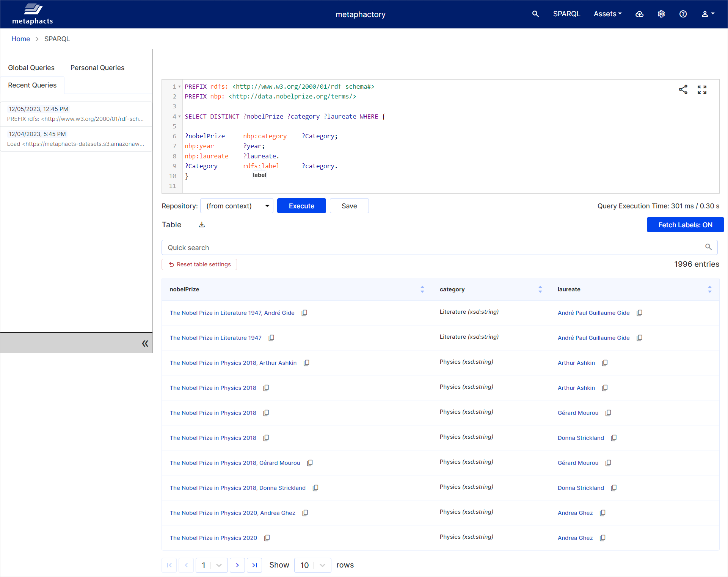Open the global search magnifier icon

pyautogui.click(x=535, y=14)
